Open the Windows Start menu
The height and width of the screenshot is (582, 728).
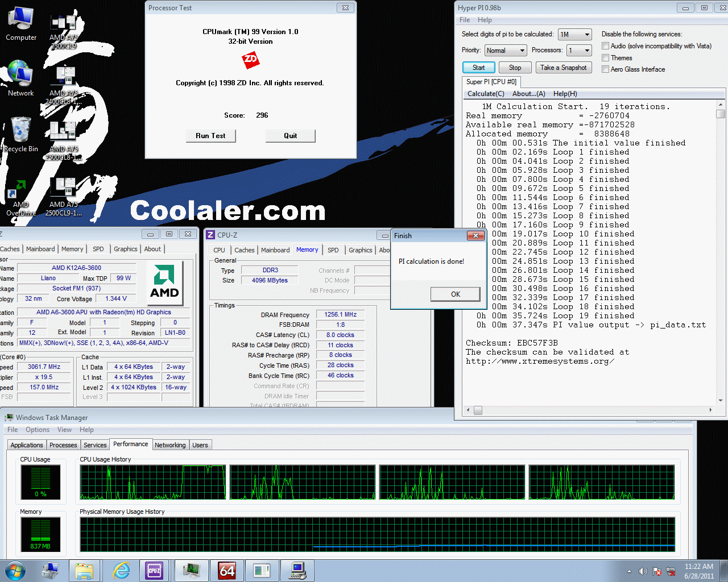click(x=15, y=571)
